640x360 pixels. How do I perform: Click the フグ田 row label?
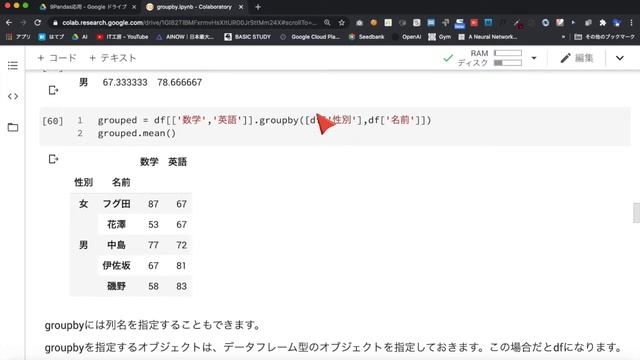point(116,204)
